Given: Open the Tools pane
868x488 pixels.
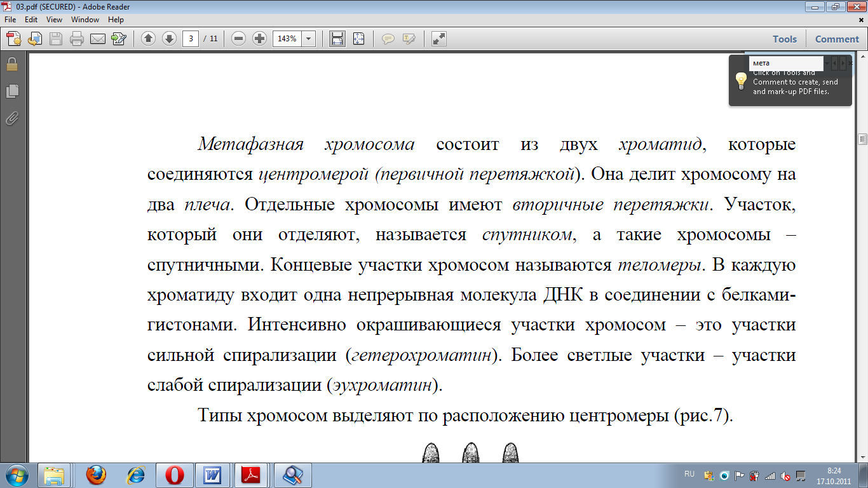Looking at the screenshot, I should (785, 39).
